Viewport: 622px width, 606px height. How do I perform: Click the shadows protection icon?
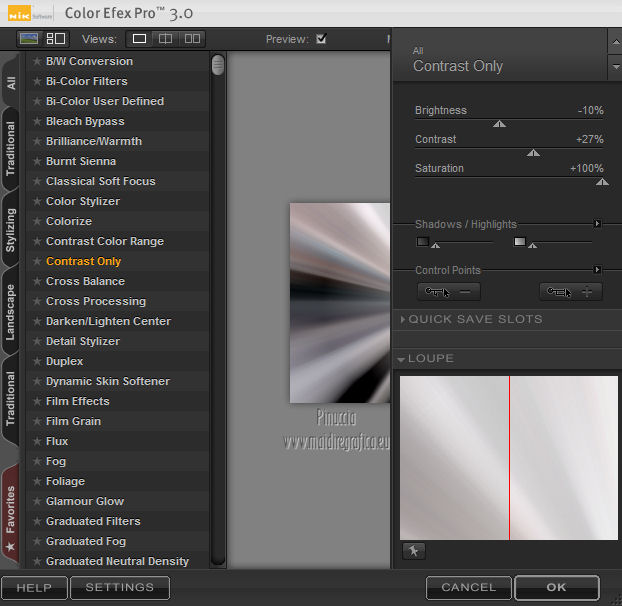423,242
